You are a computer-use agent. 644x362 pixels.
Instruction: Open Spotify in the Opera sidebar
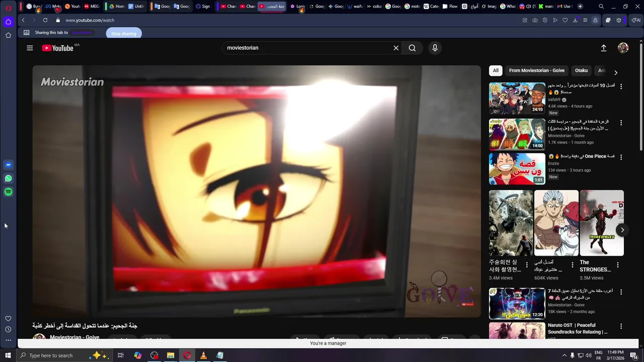(x=8, y=192)
